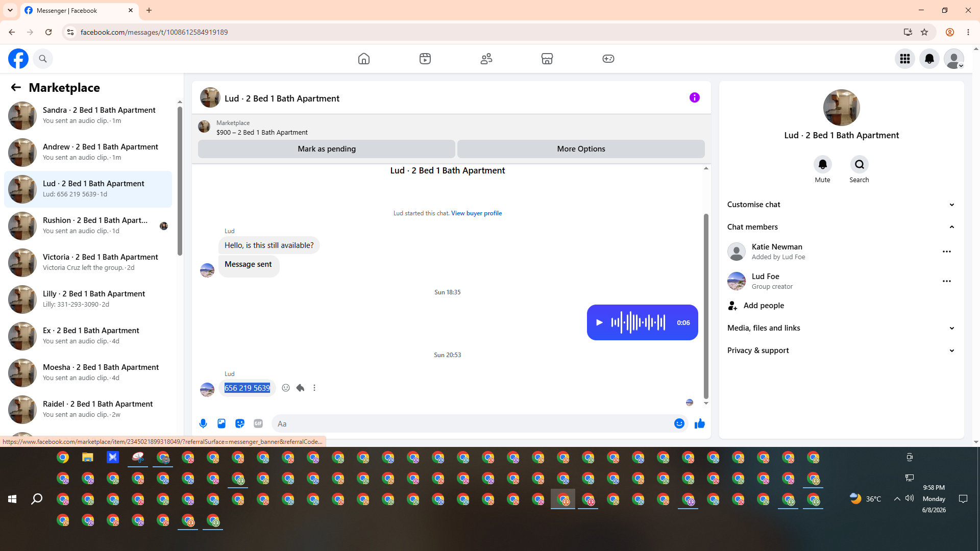Attach a file with the photo icon

pos(222,423)
